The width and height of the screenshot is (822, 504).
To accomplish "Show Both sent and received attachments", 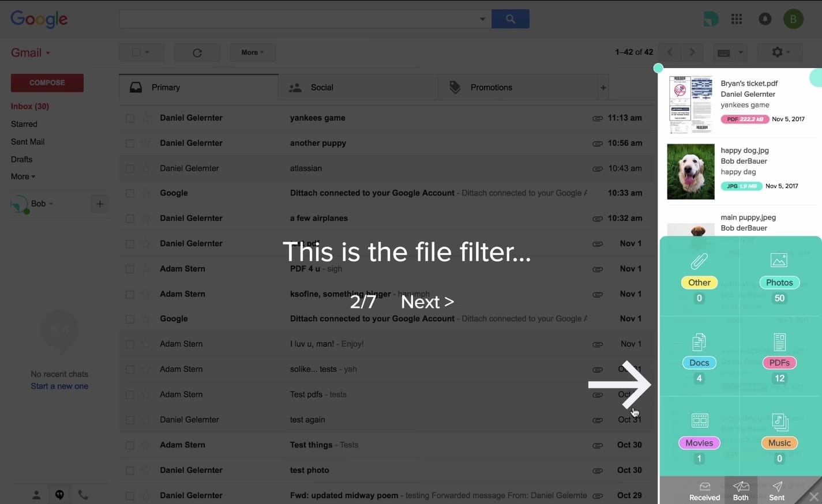I will [741, 491].
